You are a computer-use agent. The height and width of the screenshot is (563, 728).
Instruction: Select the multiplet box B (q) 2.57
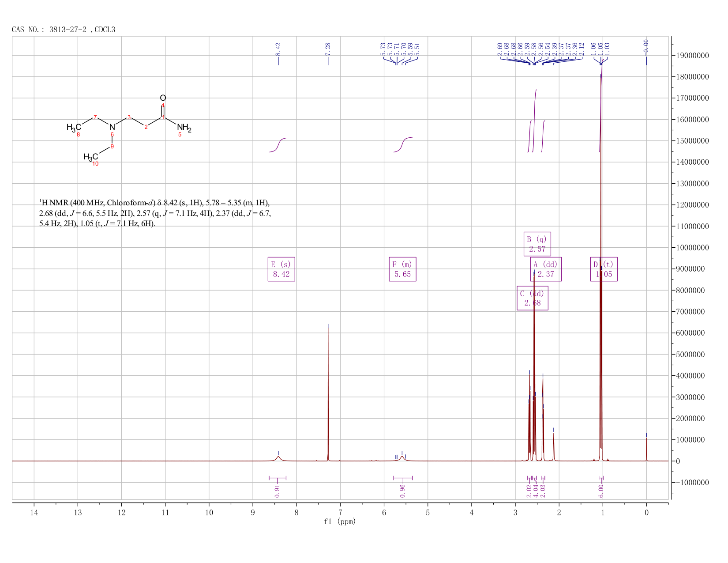[x=537, y=244]
